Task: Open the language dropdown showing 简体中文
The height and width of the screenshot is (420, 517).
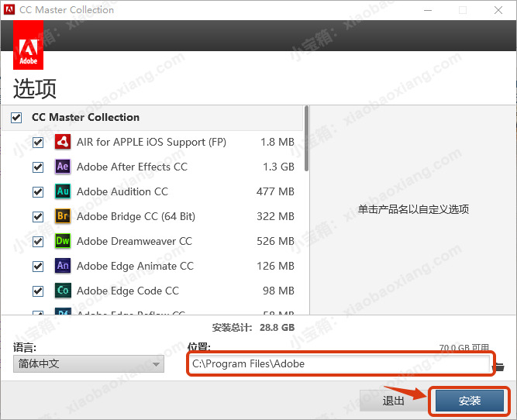Action: point(88,364)
